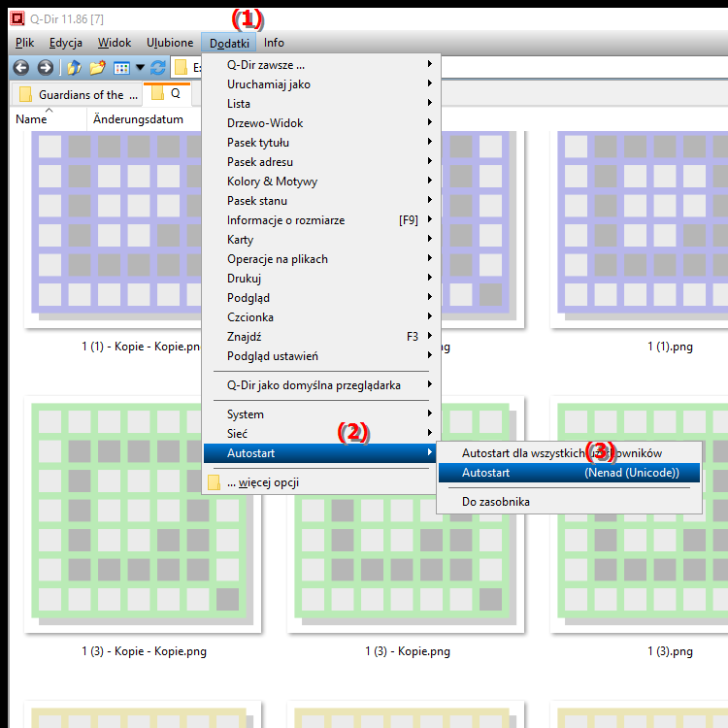Expand the 'Karty' submenu

tap(321, 240)
